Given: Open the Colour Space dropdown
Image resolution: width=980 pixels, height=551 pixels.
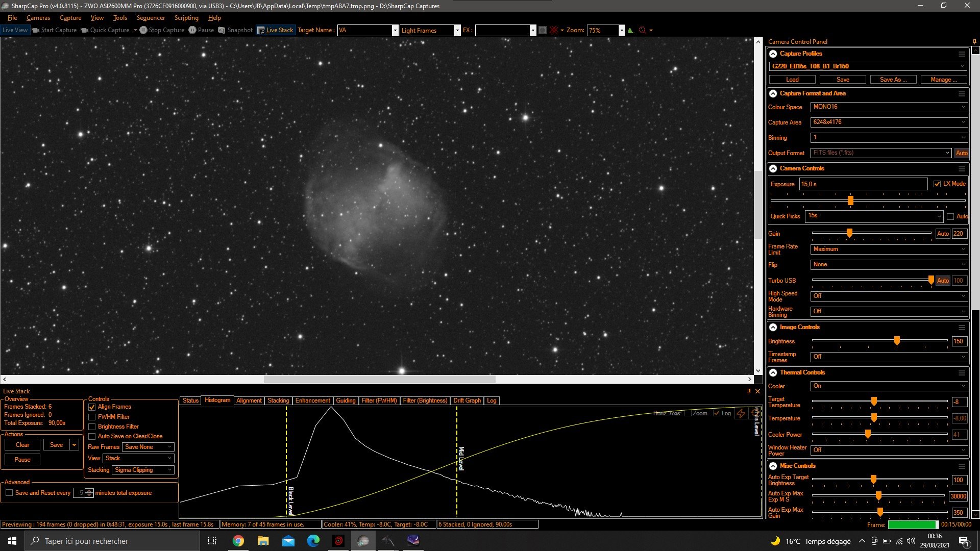Looking at the screenshot, I should click(889, 107).
